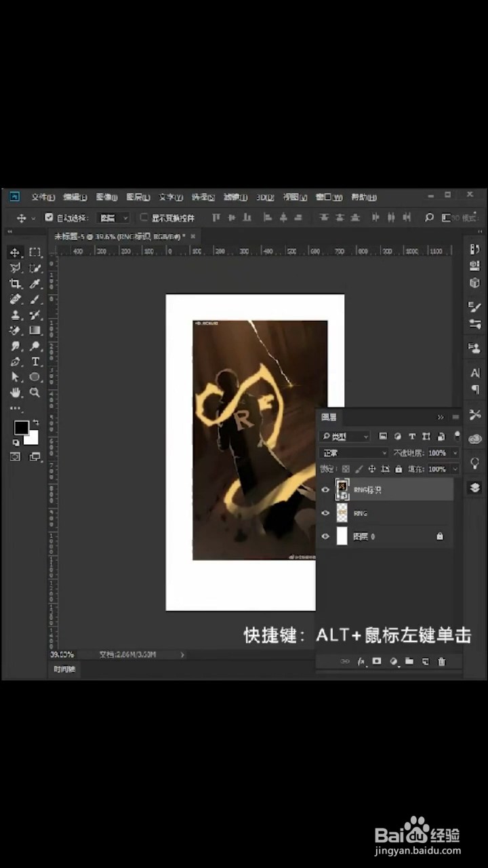Open the Character panel (A| icon)
The height and width of the screenshot is (868, 488).
click(475, 373)
